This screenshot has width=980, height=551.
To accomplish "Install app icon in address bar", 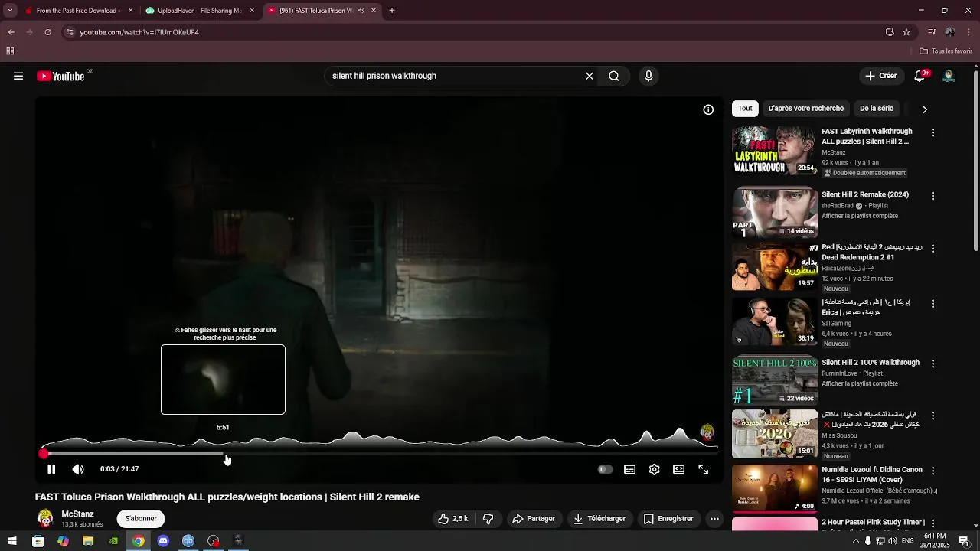I will pos(890,32).
